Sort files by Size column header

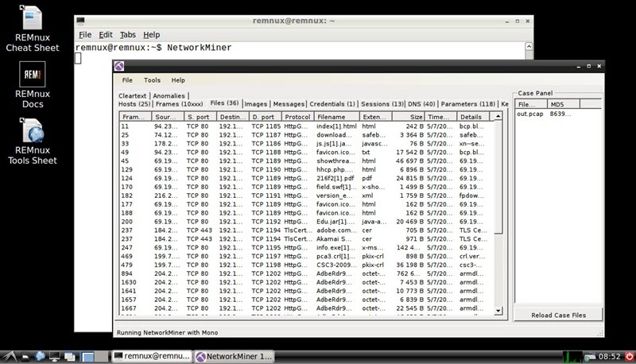click(x=408, y=117)
